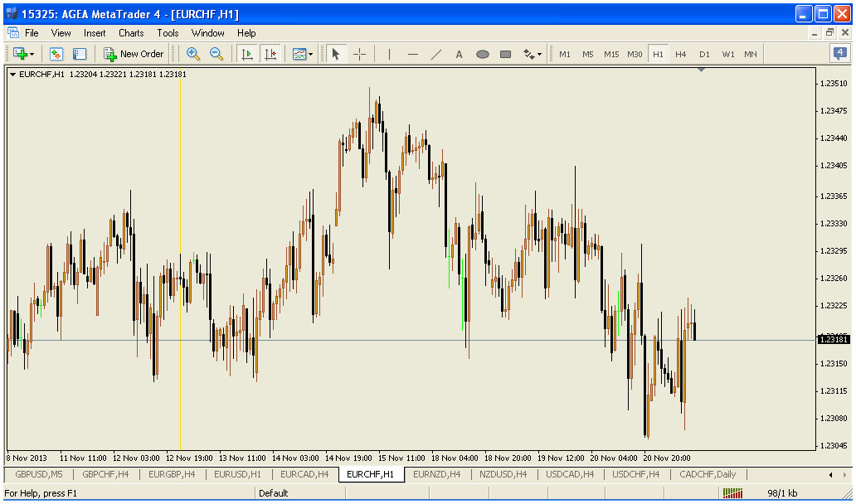Switch timeframe to D1
Viewport: 856px width, 504px height.
tap(704, 54)
